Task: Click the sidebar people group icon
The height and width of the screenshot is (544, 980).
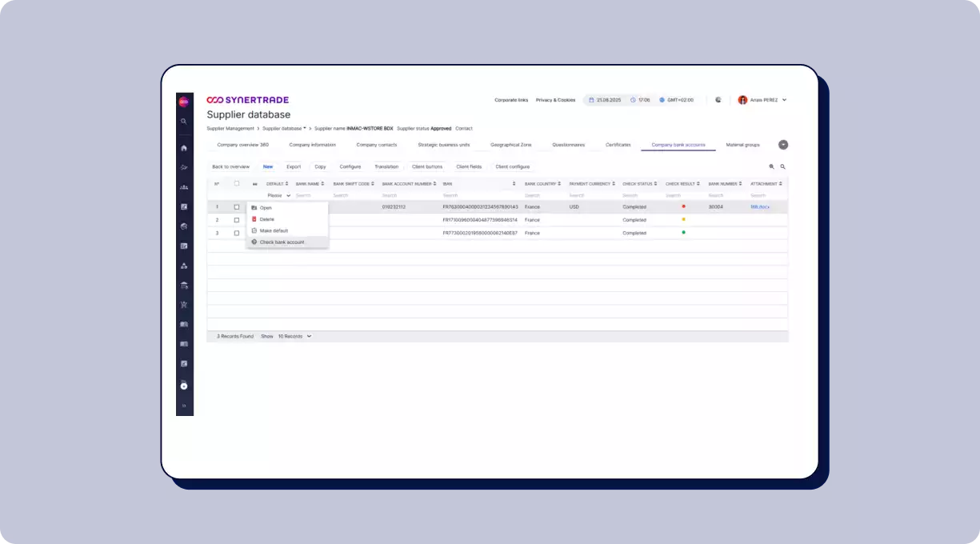Action: pyautogui.click(x=184, y=187)
